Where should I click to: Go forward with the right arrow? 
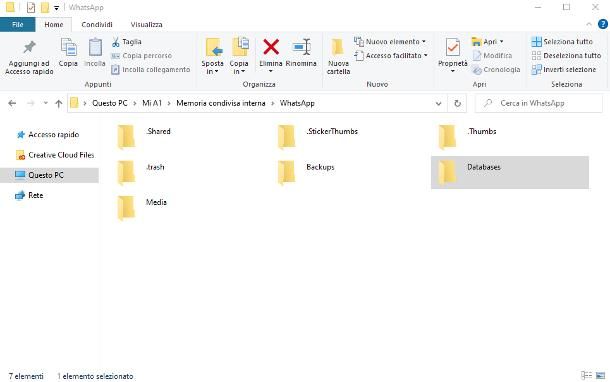[x=30, y=103]
